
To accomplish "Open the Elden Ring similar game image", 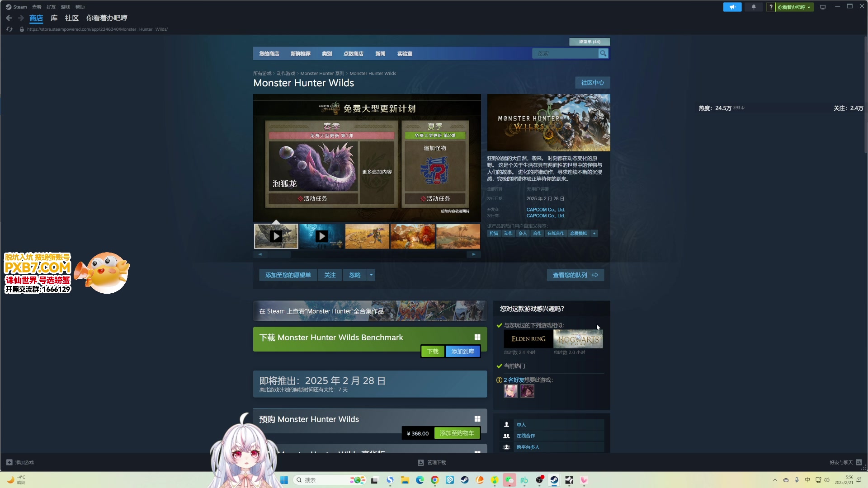I will coord(528,339).
